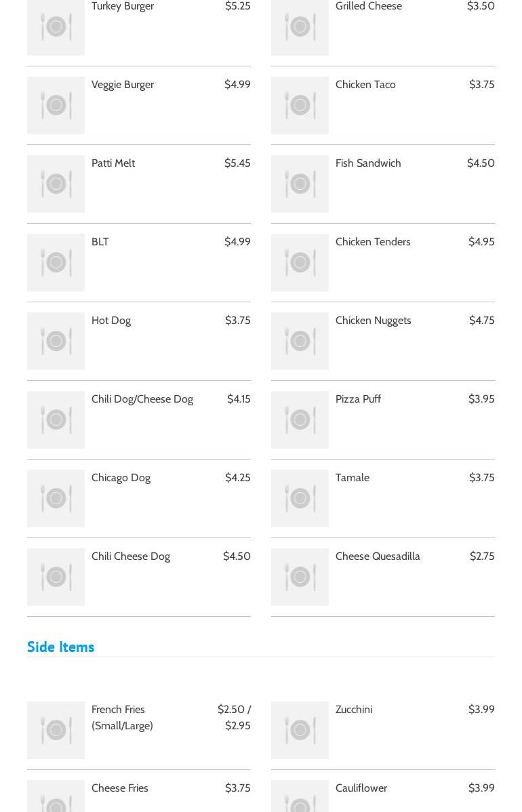Image resolution: width=522 pixels, height=812 pixels.
Task: Click the Pizza Puff plate icon
Action: [x=300, y=420]
